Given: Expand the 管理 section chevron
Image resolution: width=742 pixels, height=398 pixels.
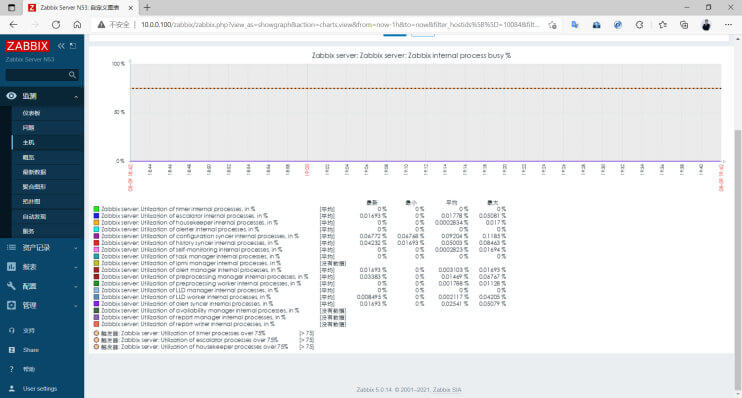Looking at the screenshot, I should tap(76, 306).
